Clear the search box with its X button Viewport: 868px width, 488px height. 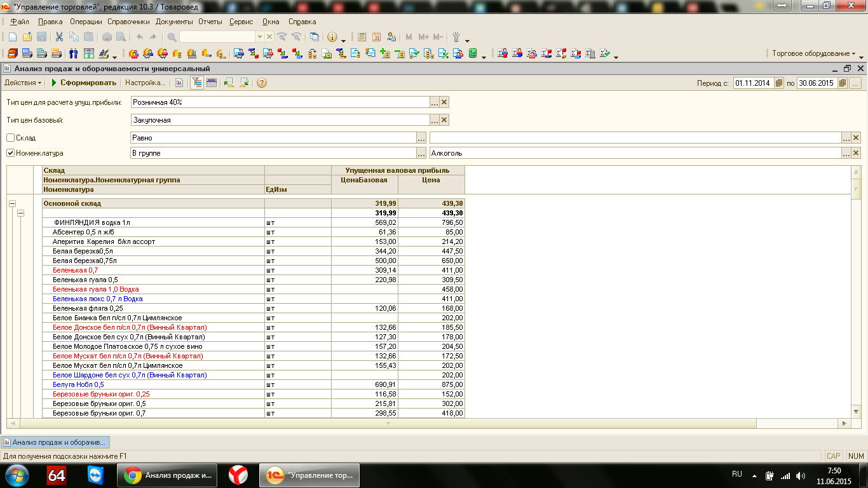(269, 37)
